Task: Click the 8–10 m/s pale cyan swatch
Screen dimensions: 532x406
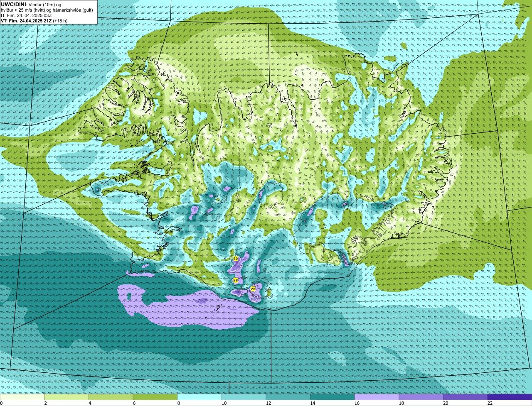Action: (199, 397)
